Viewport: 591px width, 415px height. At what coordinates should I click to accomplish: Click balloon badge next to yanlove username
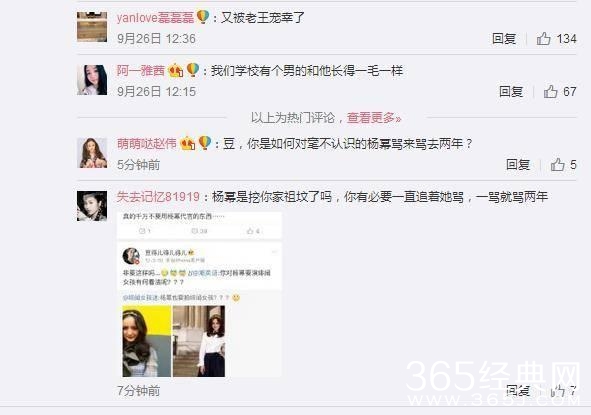203,17
